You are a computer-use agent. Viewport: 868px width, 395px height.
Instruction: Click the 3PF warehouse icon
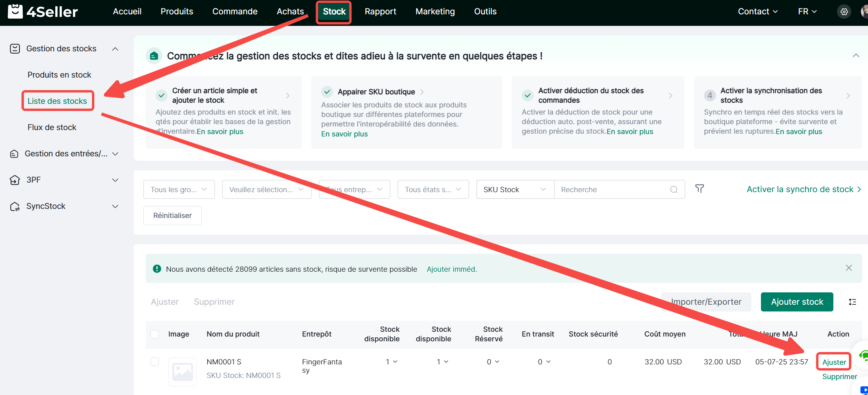(x=15, y=180)
